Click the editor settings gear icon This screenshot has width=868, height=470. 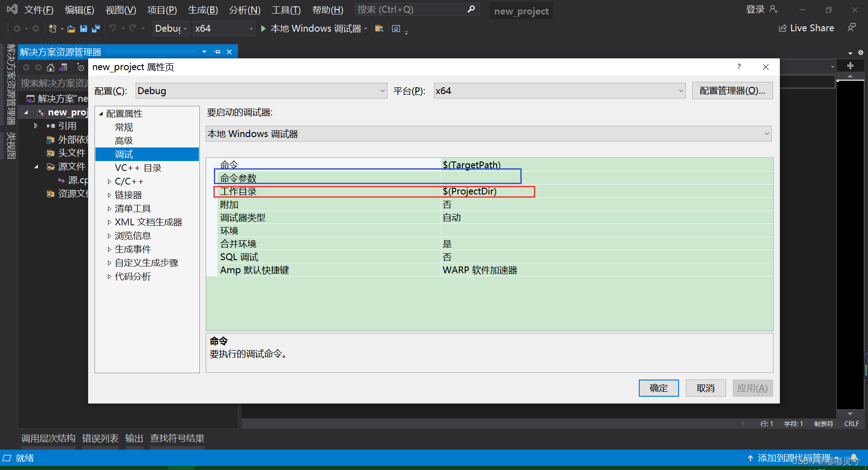pos(861,52)
